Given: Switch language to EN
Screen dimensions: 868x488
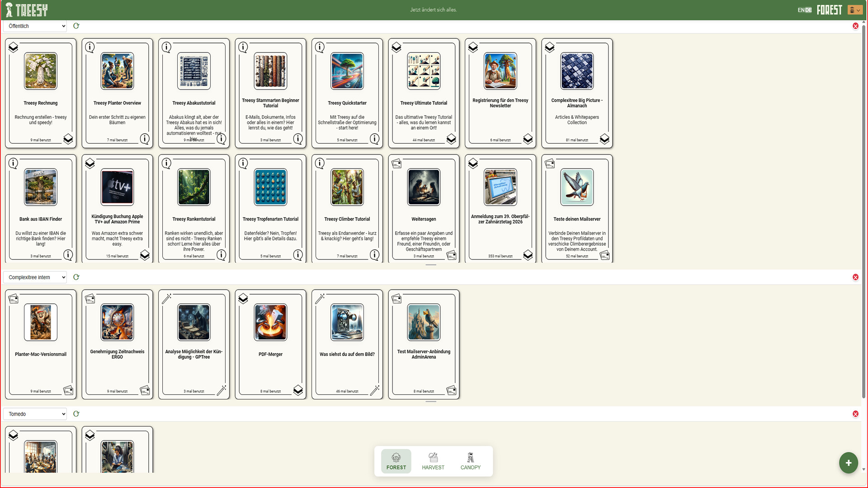Looking at the screenshot, I should 801,10.
